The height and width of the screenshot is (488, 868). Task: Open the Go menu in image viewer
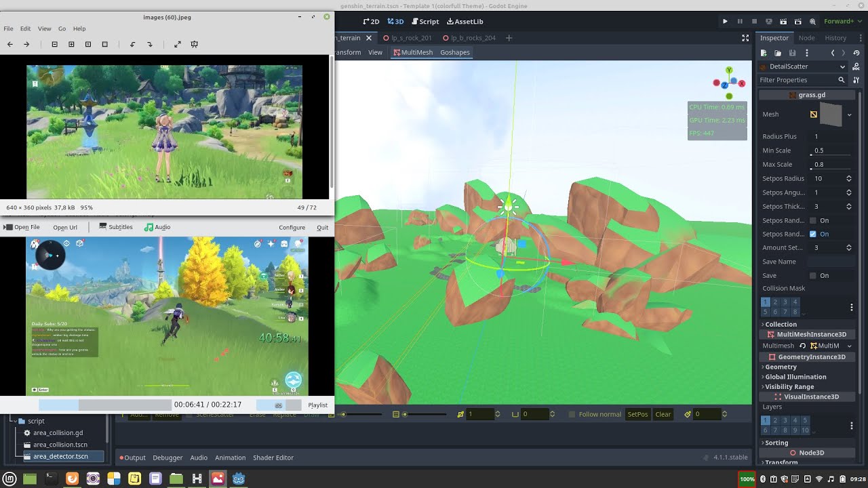pyautogui.click(x=62, y=28)
